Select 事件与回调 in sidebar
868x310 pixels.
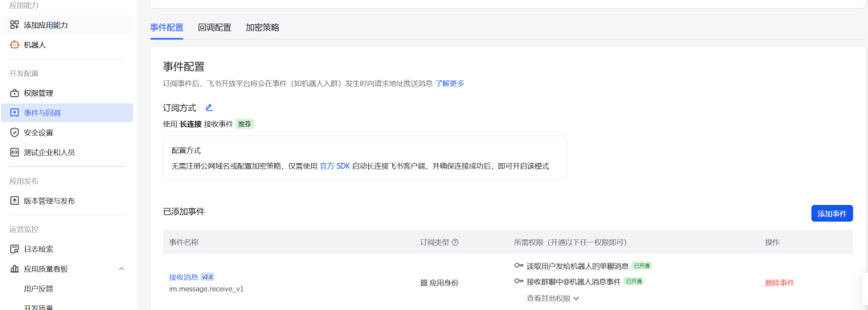67,113
